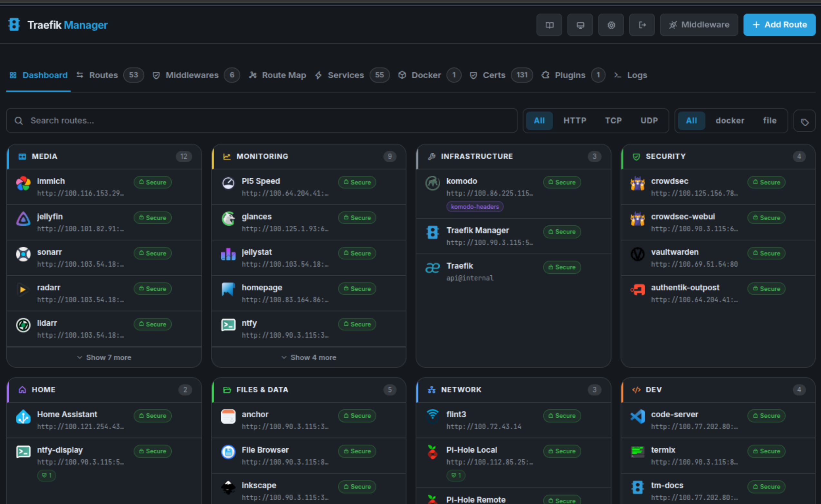This screenshot has width=821, height=504.
Task: Click the code-server VS Code icon
Action: click(637, 416)
